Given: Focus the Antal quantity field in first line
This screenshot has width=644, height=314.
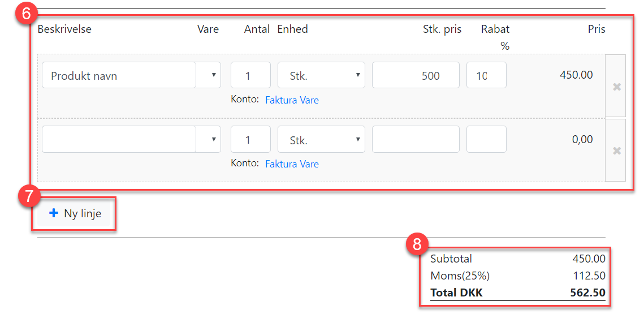Looking at the screenshot, I should [x=250, y=75].
